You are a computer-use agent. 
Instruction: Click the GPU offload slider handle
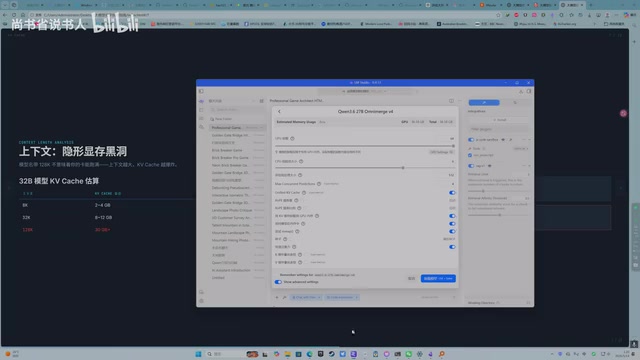(x=453, y=146)
